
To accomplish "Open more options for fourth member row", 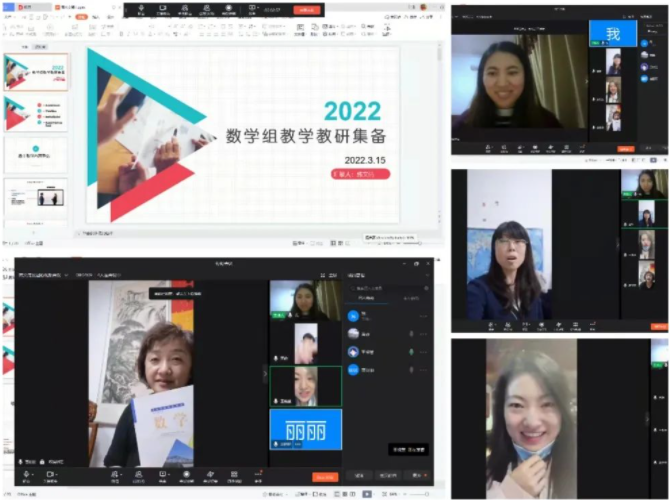I will coord(423,370).
